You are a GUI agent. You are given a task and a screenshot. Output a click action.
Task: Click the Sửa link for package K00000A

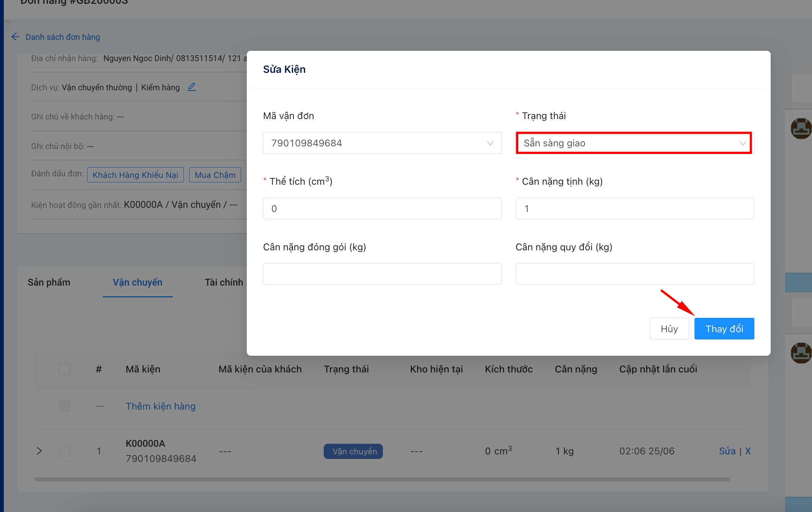pos(727,451)
